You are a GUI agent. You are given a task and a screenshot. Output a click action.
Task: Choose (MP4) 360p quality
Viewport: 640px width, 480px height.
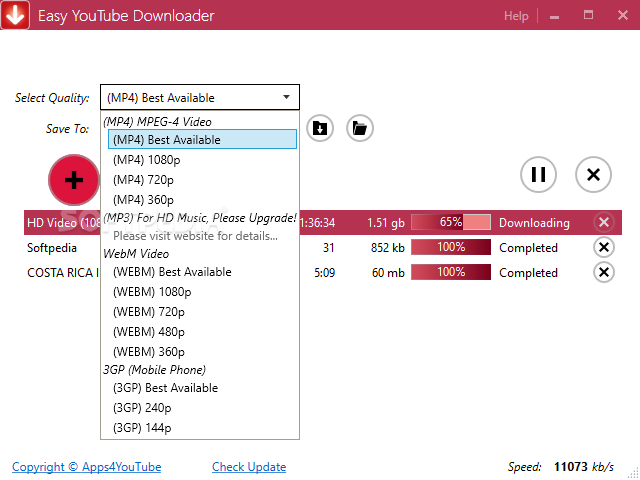pyautogui.click(x=202, y=200)
